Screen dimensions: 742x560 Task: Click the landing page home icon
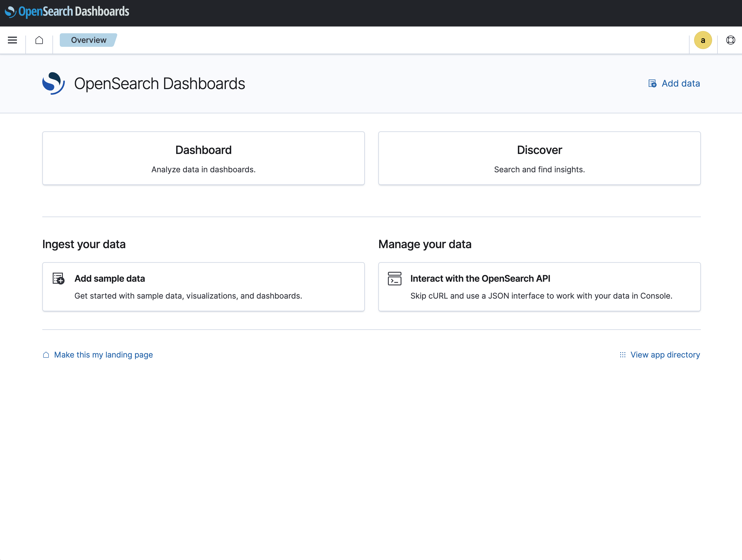click(x=46, y=355)
